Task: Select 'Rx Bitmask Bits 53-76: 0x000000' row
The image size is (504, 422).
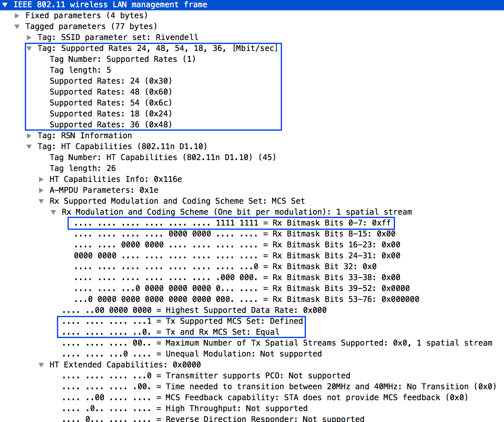Action: click(x=247, y=299)
